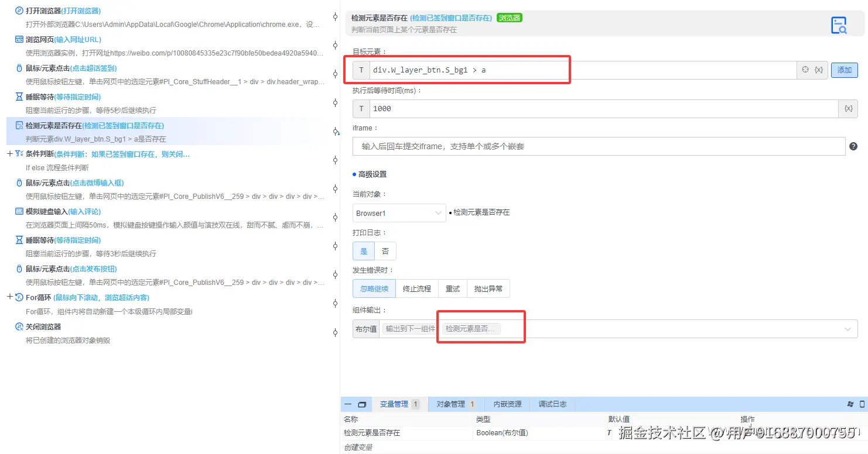868x454 pixels.
Task: Click the target element selector input field
Action: [x=583, y=70]
